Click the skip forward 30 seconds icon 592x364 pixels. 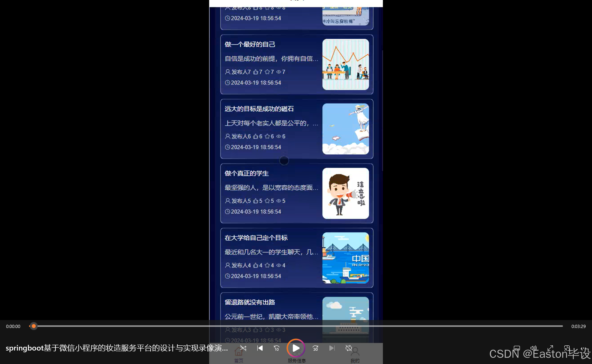coord(315,348)
